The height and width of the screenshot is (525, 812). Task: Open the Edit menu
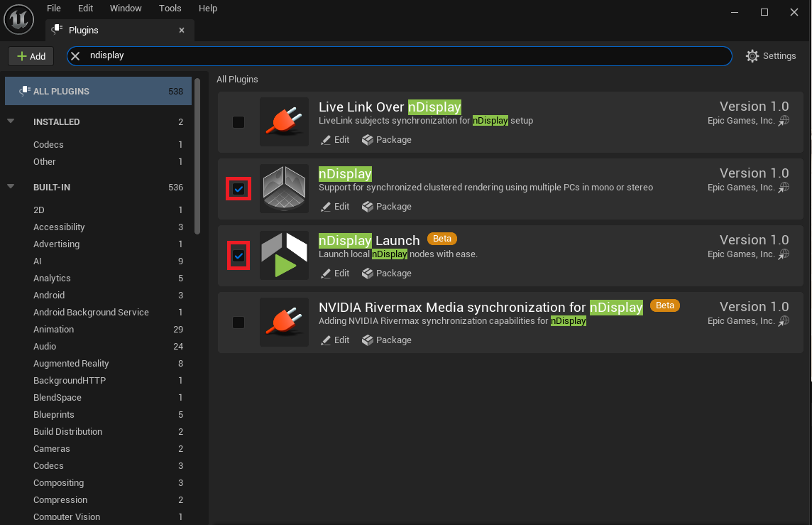tap(85, 9)
